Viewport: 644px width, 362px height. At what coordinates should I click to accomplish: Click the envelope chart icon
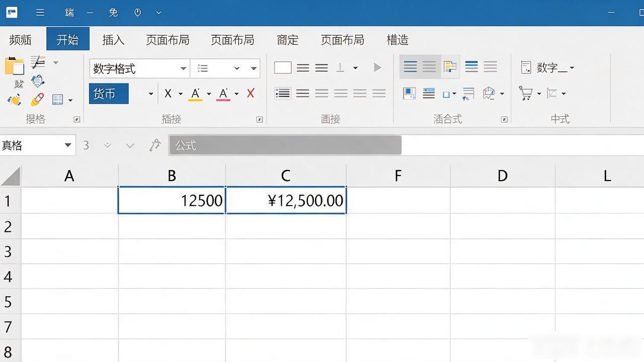(489, 94)
